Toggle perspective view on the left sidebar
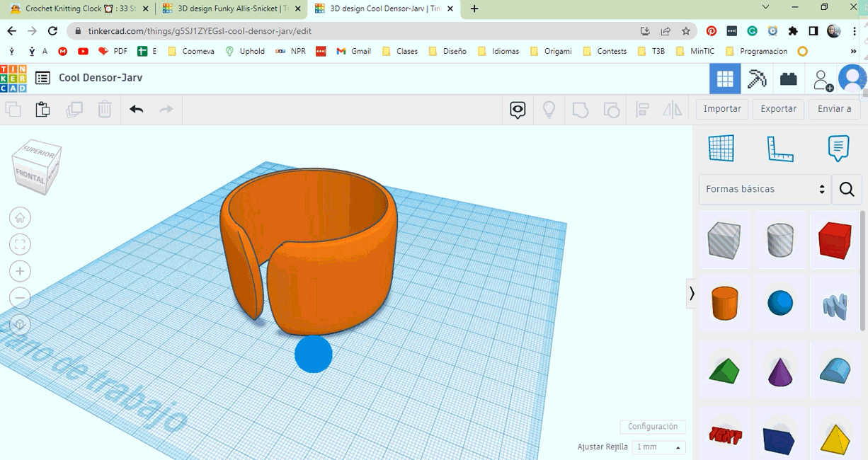Image resolution: width=868 pixels, height=460 pixels. click(x=20, y=325)
